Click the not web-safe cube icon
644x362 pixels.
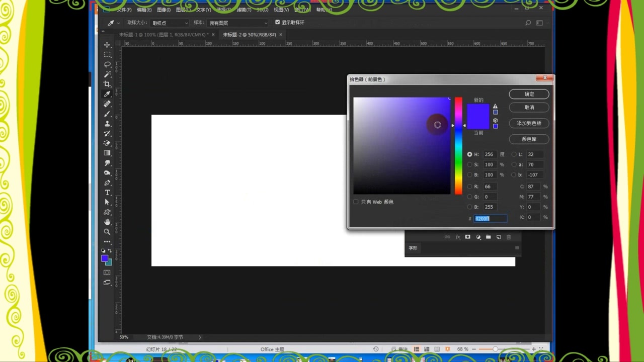click(495, 120)
